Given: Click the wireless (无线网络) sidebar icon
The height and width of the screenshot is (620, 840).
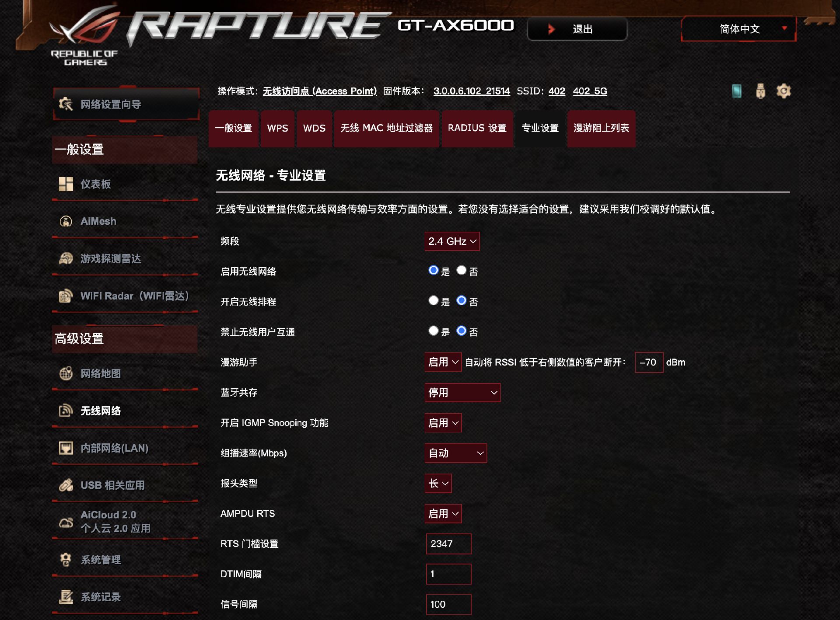Looking at the screenshot, I should tap(66, 411).
